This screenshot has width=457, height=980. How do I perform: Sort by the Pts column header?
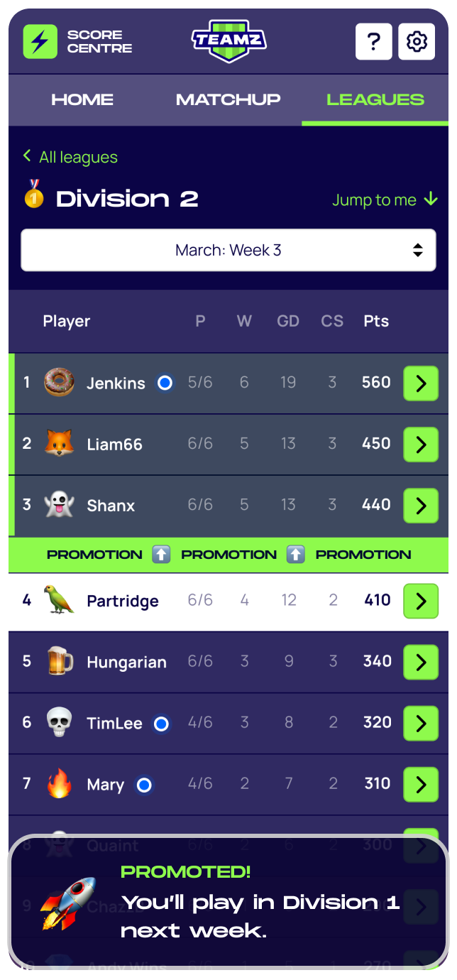click(x=376, y=321)
